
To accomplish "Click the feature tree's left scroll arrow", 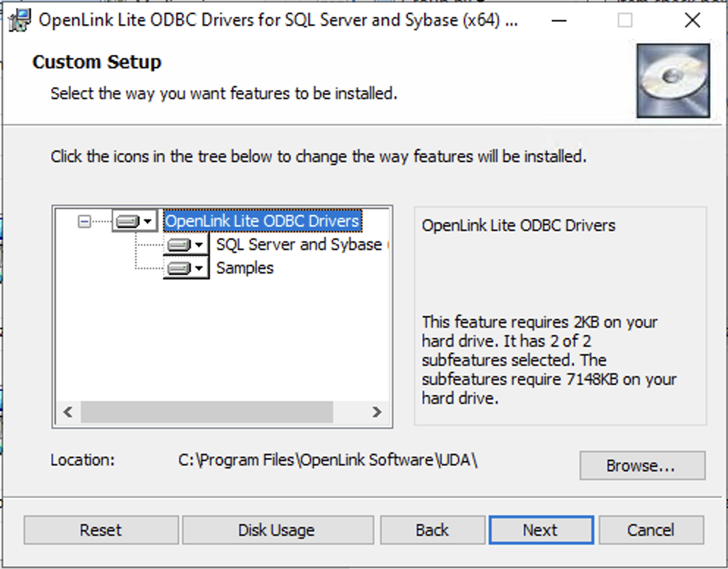I will click(x=68, y=412).
